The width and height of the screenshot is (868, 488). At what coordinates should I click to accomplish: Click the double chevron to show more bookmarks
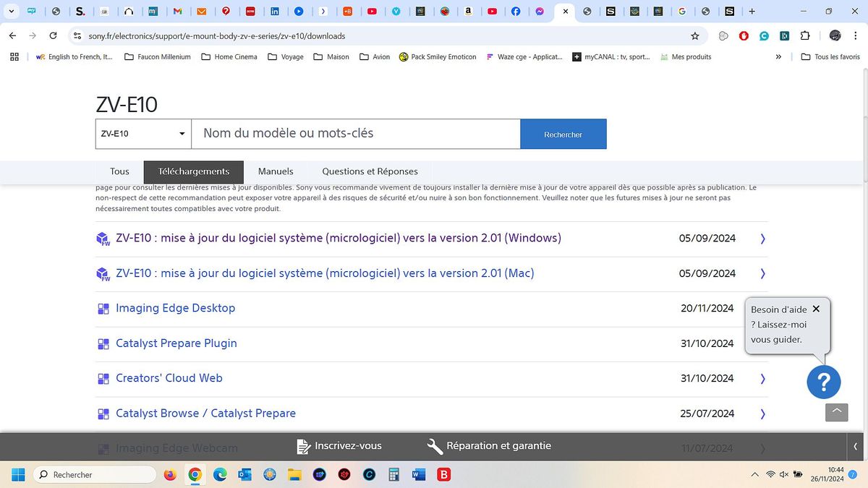click(x=778, y=56)
